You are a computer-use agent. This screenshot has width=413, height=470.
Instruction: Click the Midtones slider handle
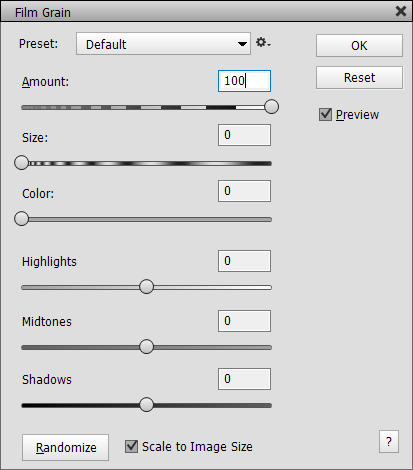pos(146,347)
